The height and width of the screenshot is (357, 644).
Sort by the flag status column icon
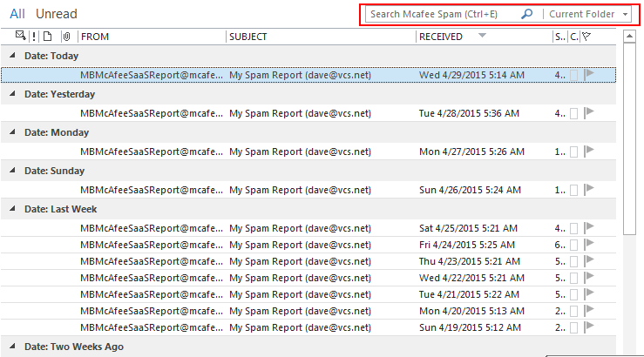point(586,37)
